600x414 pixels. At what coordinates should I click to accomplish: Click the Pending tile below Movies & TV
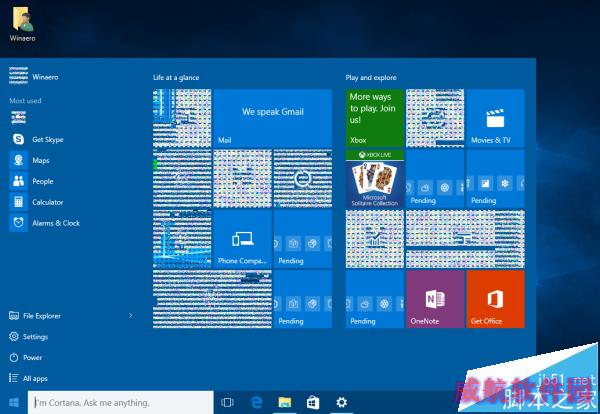[495, 179]
